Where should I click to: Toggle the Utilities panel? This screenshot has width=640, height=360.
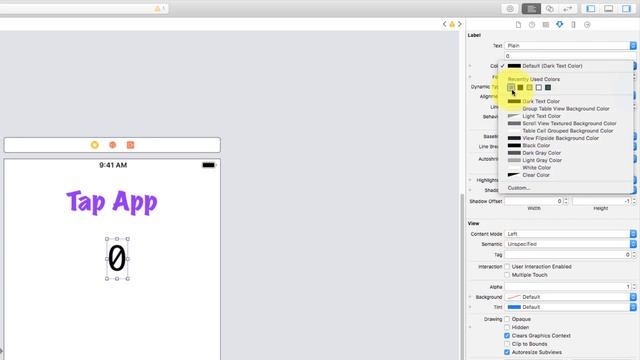point(627,9)
